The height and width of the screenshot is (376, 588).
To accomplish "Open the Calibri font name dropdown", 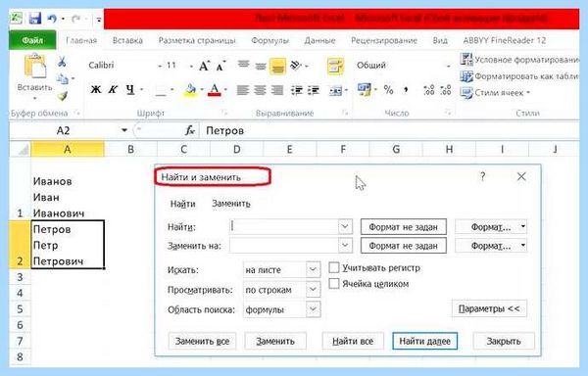I will coord(160,66).
